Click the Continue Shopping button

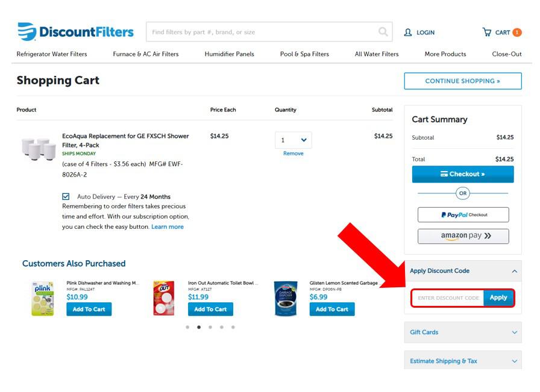(462, 81)
